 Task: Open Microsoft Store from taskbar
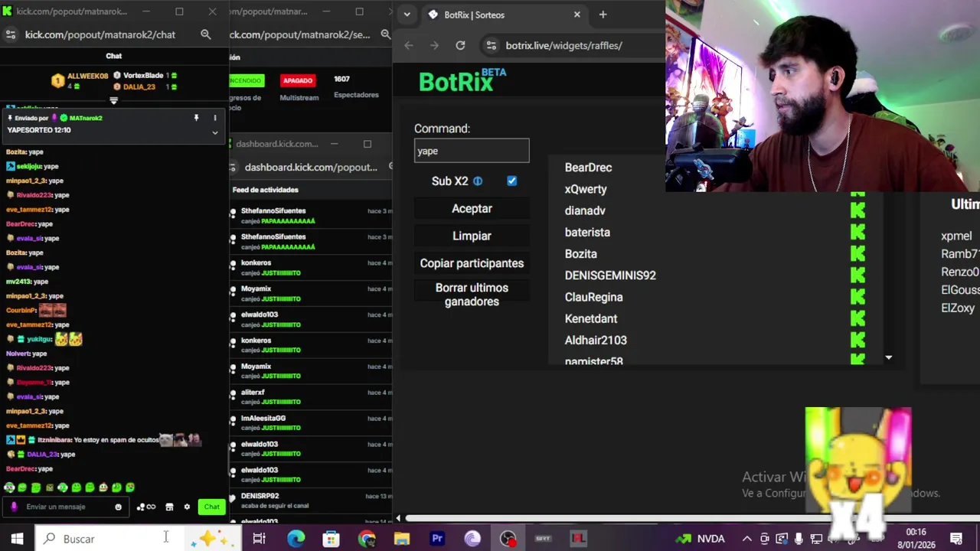[x=331, y=539]
